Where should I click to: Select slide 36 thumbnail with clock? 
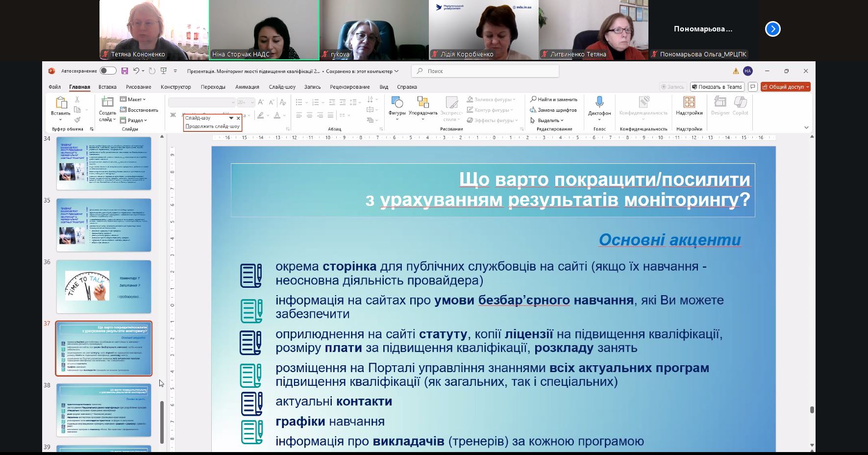click(x=103, y=287)
